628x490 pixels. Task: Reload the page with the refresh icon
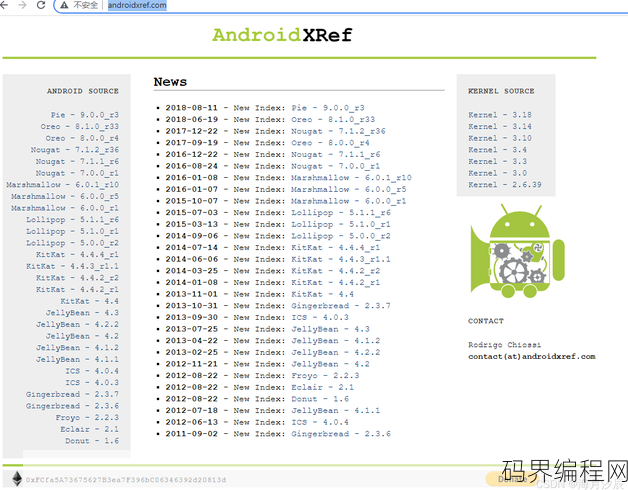click(x=41, y=5)
